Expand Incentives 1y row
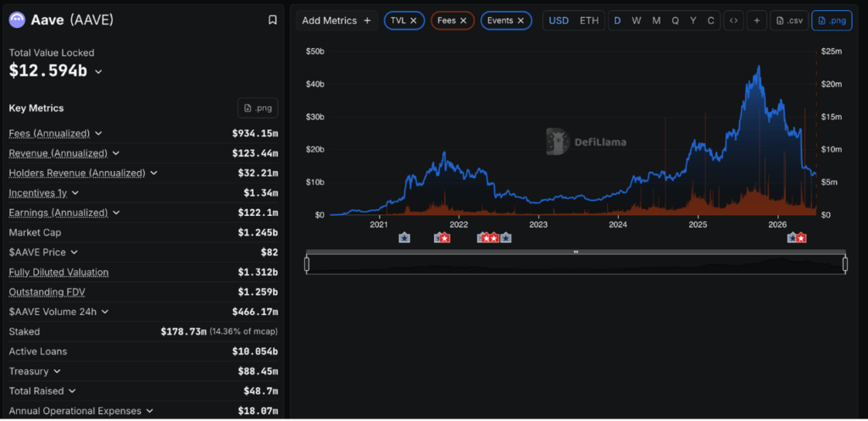The image size is (868, 421). 75,193
